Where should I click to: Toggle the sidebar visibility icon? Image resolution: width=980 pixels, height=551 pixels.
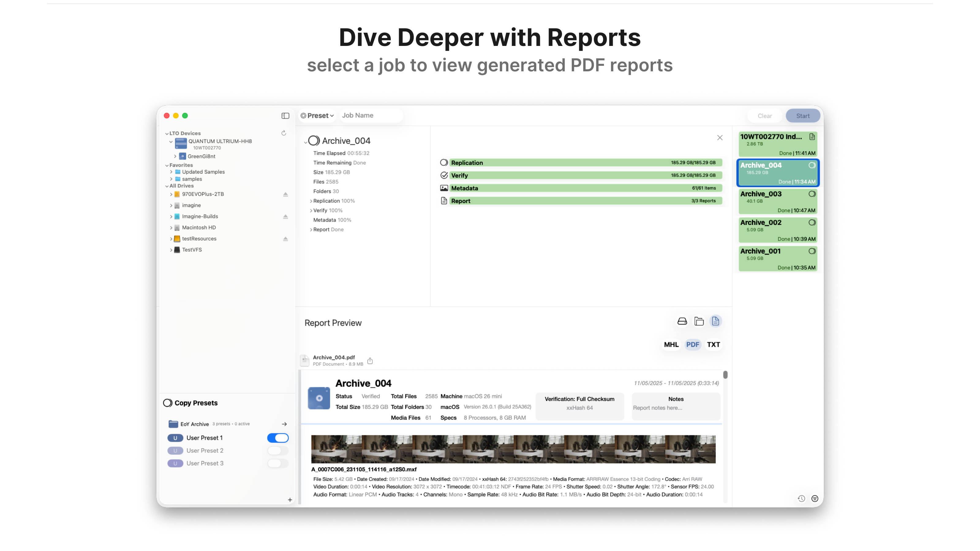[x=285, y=116]
